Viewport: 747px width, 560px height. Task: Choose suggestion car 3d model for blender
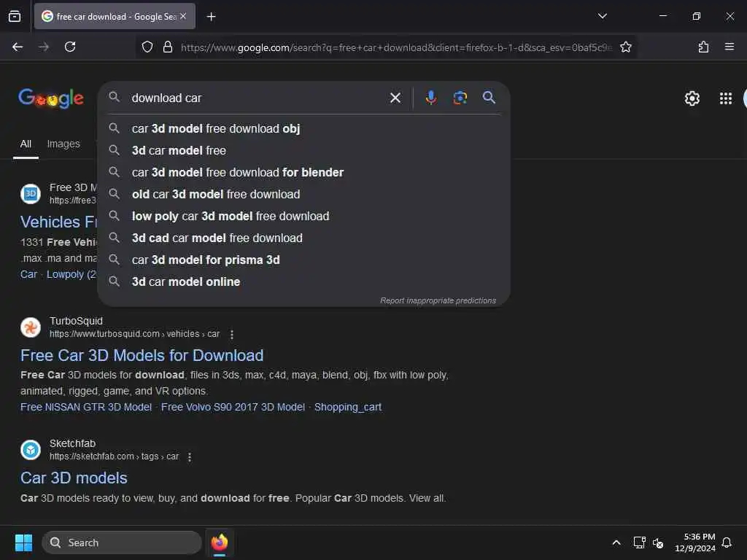pos(304,172)
